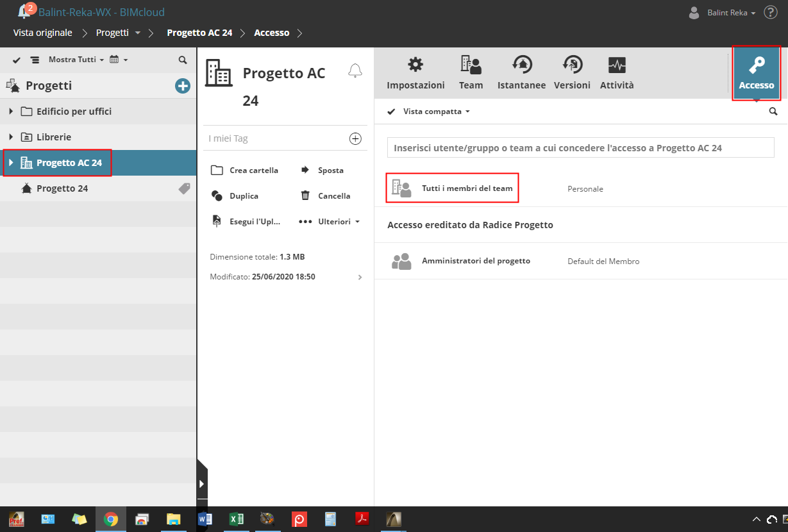This screenshot has width=788, height=532.
Task: Click Crea cartella
Action: pos(244,170)
